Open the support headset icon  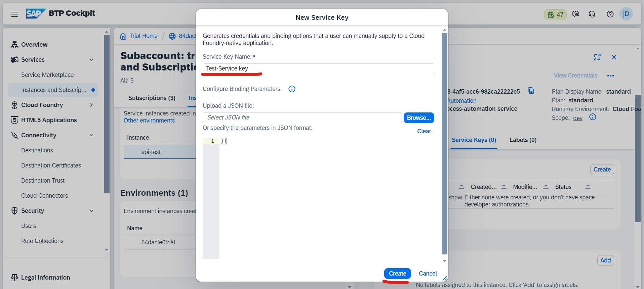tap(592, 14)
